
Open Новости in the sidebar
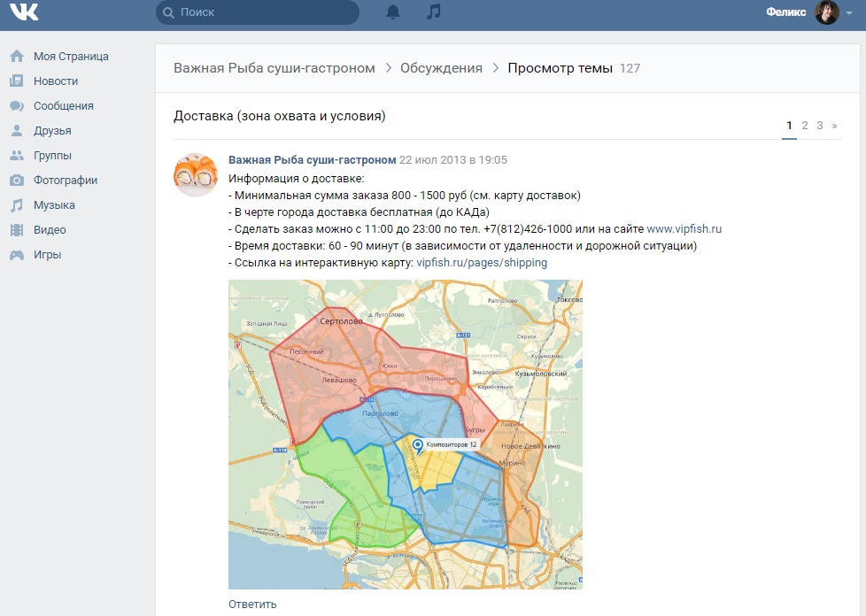[x=56, y=81]
